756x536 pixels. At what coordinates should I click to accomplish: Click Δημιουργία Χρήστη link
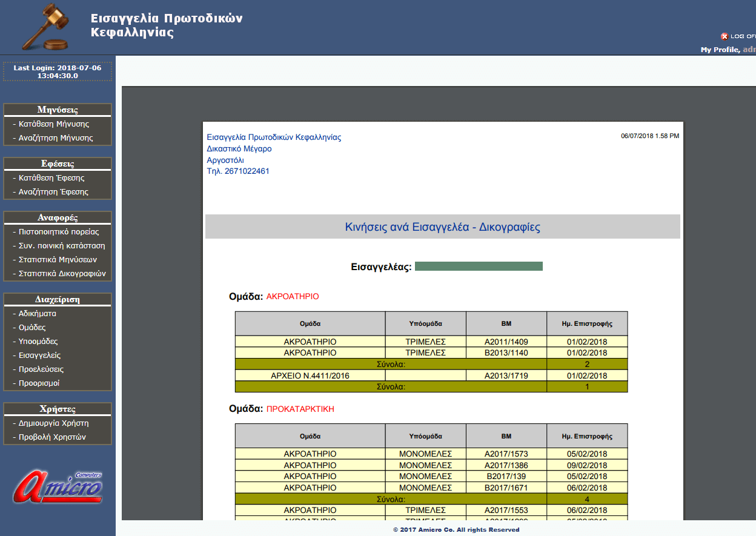[54, 423]
